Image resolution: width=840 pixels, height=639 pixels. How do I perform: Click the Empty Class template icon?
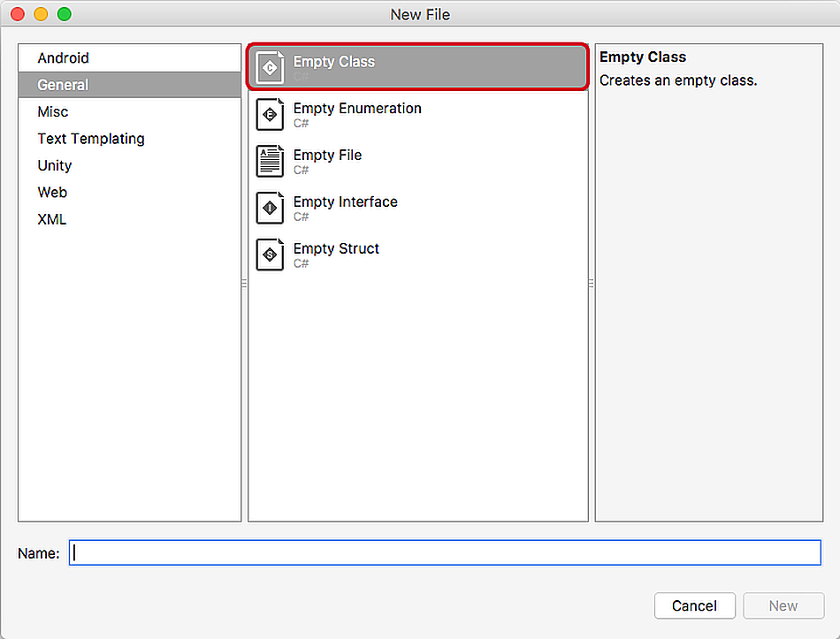tap(270, 68)
